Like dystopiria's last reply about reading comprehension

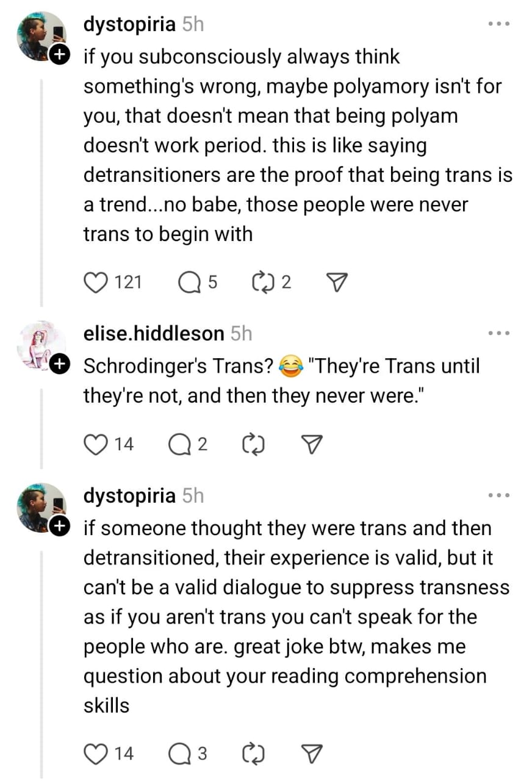coord(95,754)
